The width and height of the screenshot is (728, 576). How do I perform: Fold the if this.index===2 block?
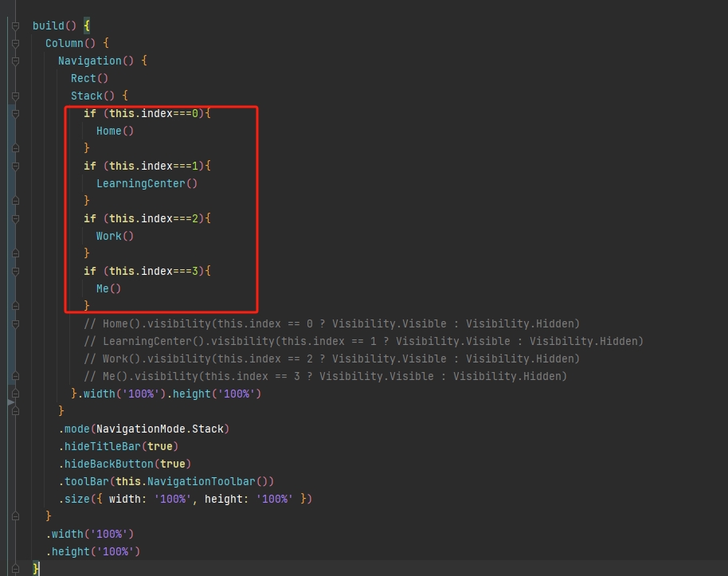point(15,218)
